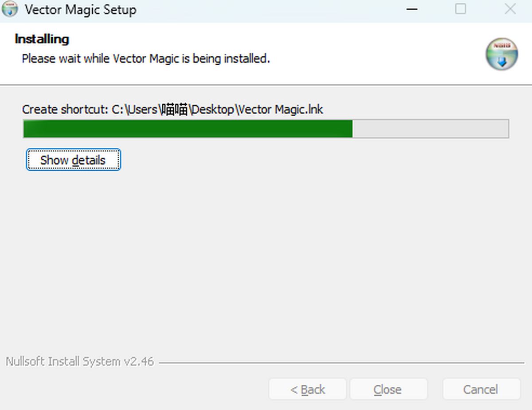Click the horizontal divider beside Nullsoft branding
532x410 pixels.
click(341, 363)
